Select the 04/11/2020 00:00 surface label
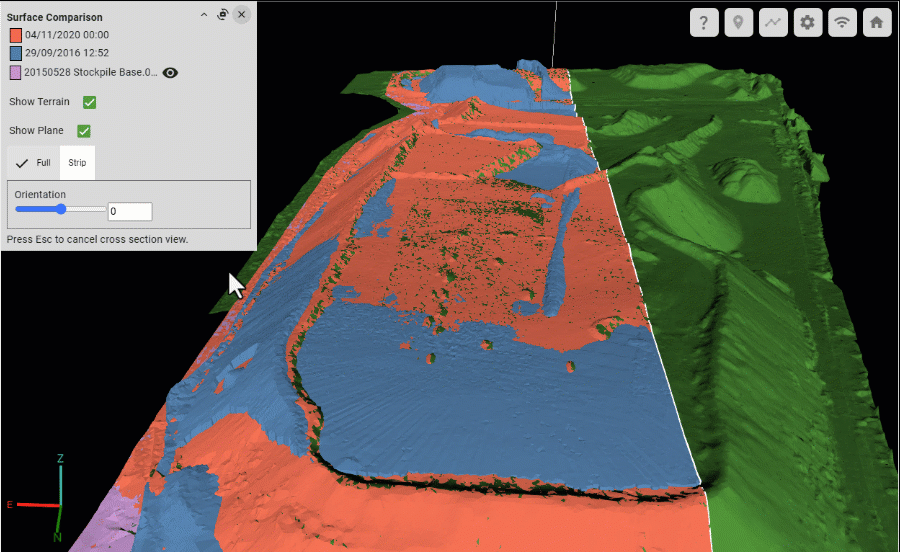The width and height of the screenshot is (900, 552). [67, 35]
